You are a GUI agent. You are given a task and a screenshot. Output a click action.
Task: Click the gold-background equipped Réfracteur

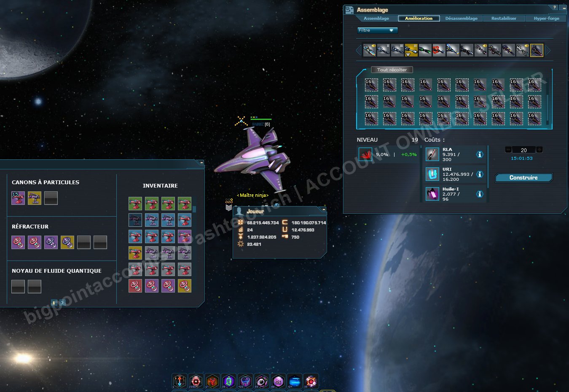point(67,242)
